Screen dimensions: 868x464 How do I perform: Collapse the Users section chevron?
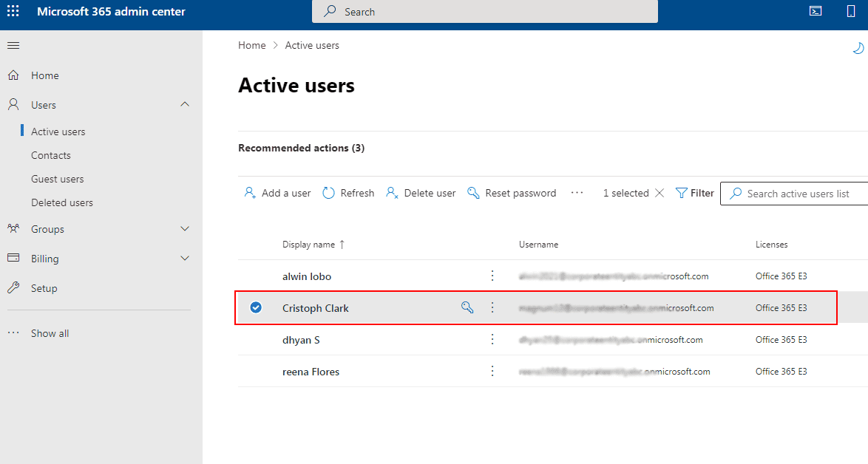[185, 105]
